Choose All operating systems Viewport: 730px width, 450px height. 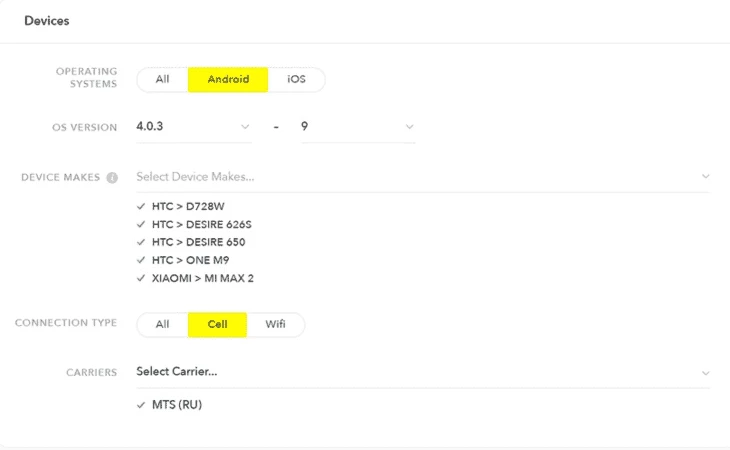point(162,80)
